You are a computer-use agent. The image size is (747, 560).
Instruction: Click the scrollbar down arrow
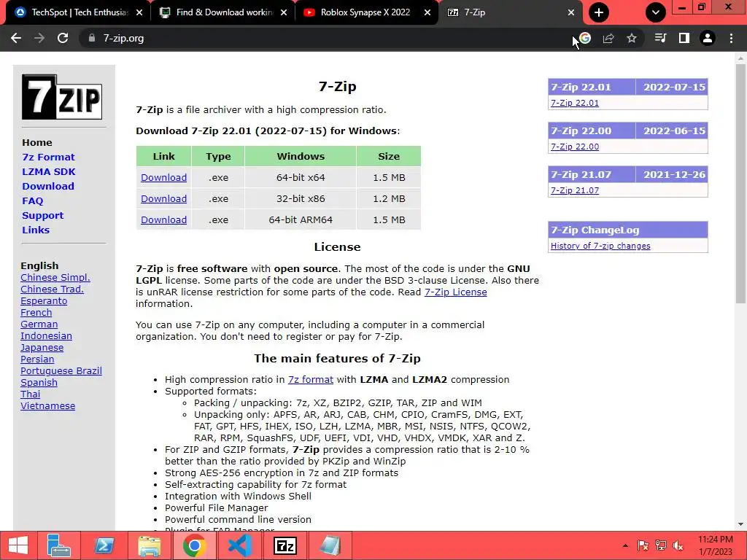coord(740,524)
